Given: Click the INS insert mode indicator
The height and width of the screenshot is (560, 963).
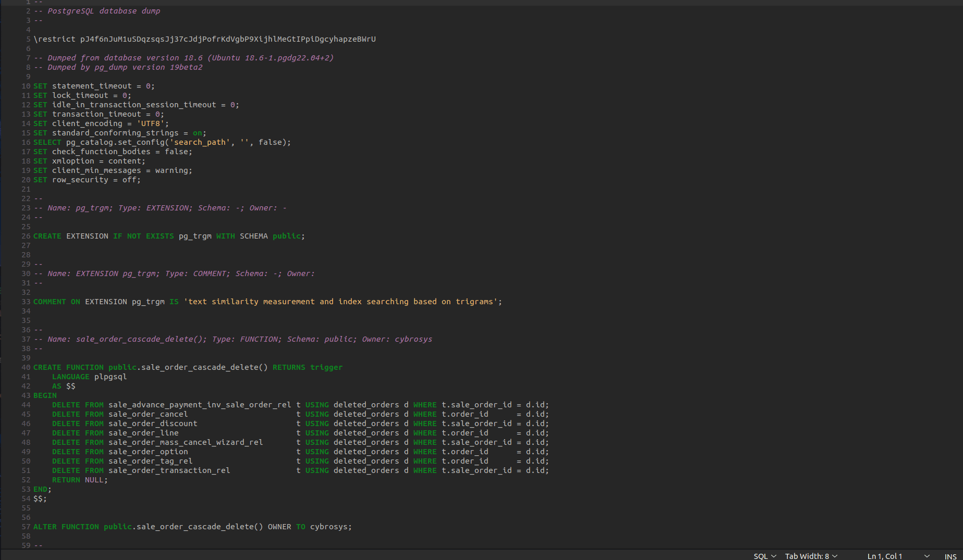Looking at the screenshot, I should (x=950, y=556).
